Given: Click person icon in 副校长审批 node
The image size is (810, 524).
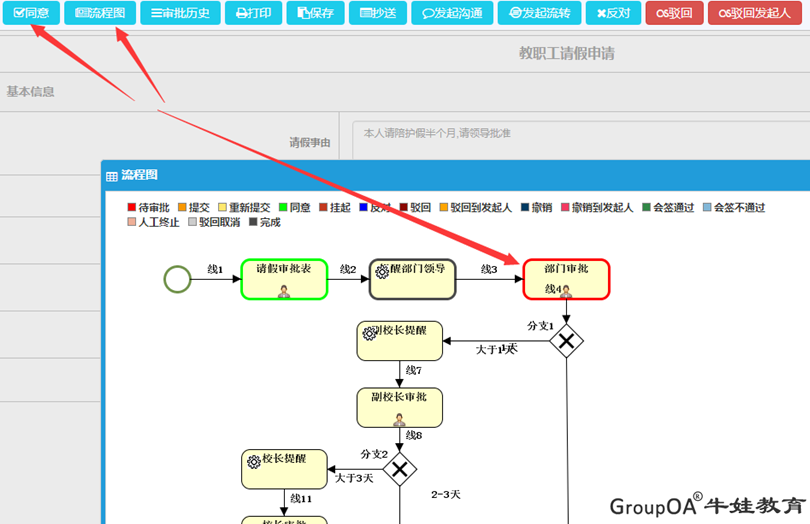Looking at the screenshot, I should 399,420.
